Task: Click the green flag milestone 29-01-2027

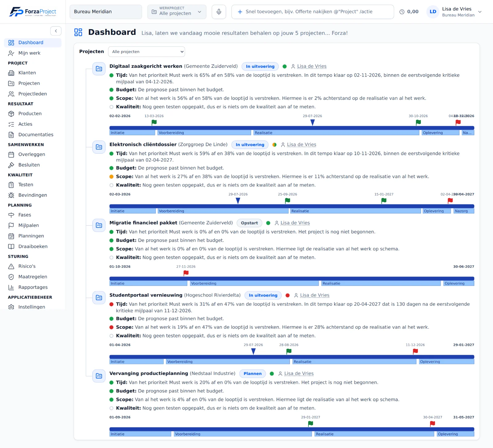Action: click(311, 424)
